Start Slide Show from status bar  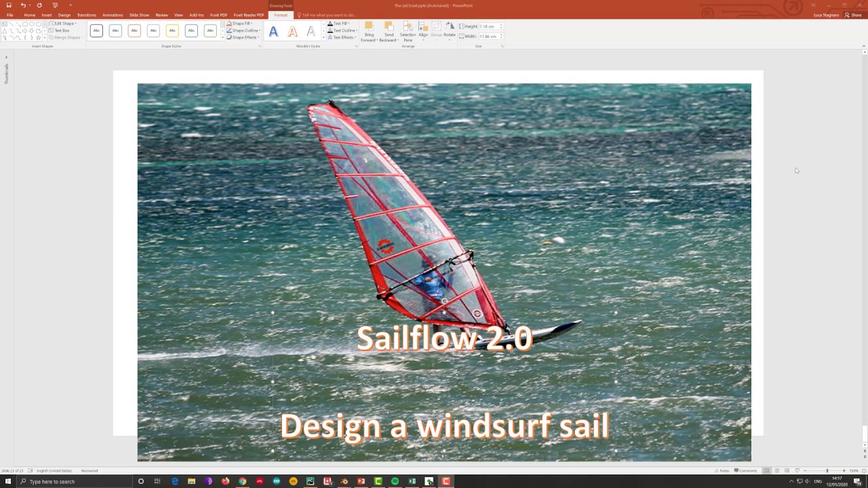click(797, 470)
